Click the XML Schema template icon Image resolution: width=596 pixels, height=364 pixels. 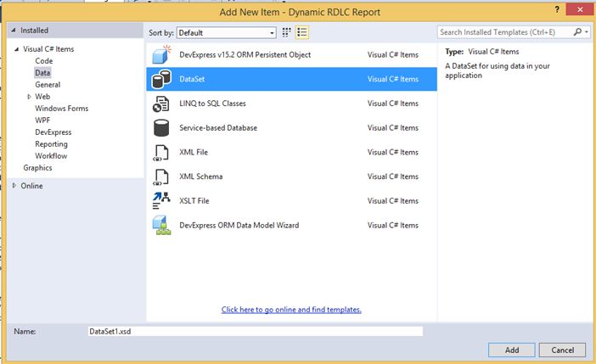pos(160,177)
